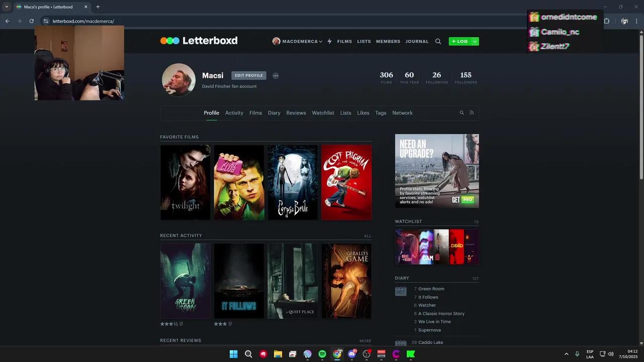Switch to the Diary profile tab

[x=274, y=113]
